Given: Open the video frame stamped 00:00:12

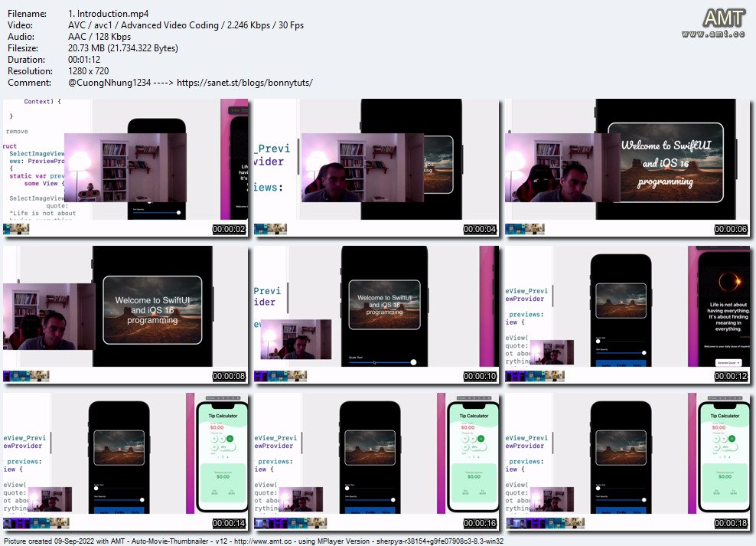Looking at the screenshot, I should [x=627, y=315].
